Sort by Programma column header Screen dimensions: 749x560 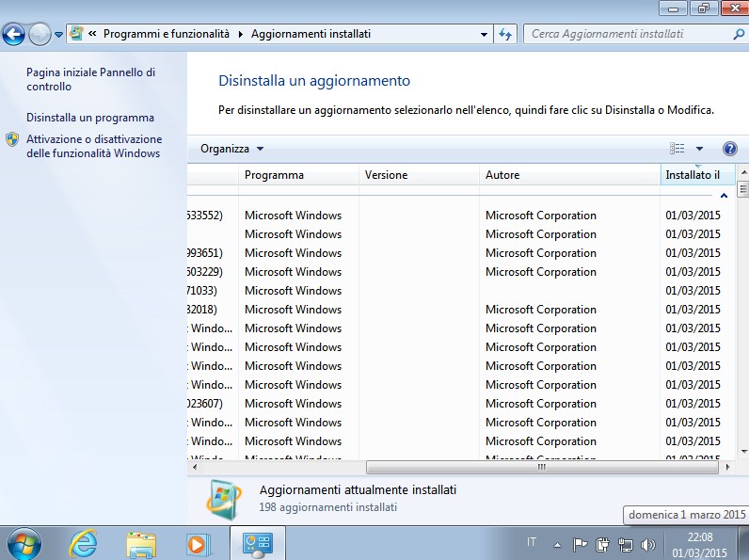pyautogui.click(x=298, y=175)
